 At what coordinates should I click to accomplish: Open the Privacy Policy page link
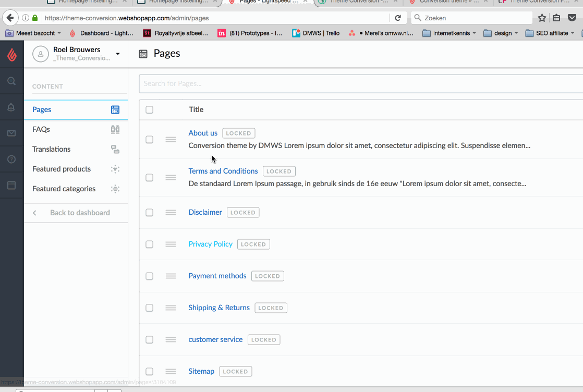[211, 244]
